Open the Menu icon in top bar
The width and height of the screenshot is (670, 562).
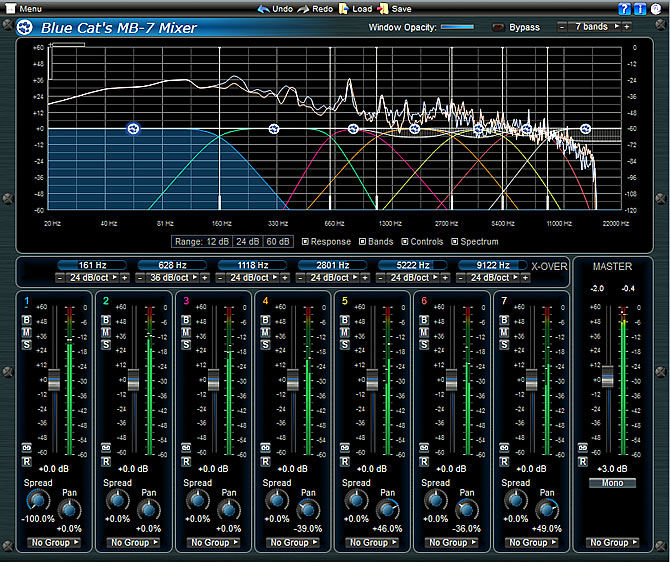coord(10,9)
